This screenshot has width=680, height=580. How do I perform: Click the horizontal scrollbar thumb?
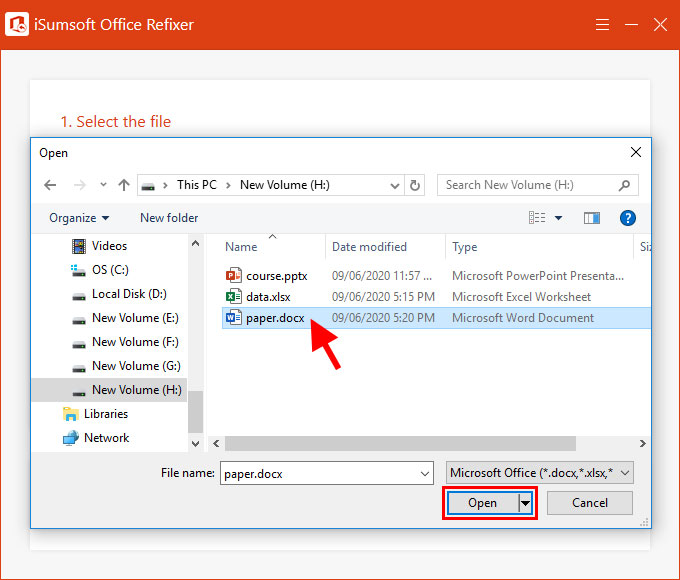click(x=400, y=444)
